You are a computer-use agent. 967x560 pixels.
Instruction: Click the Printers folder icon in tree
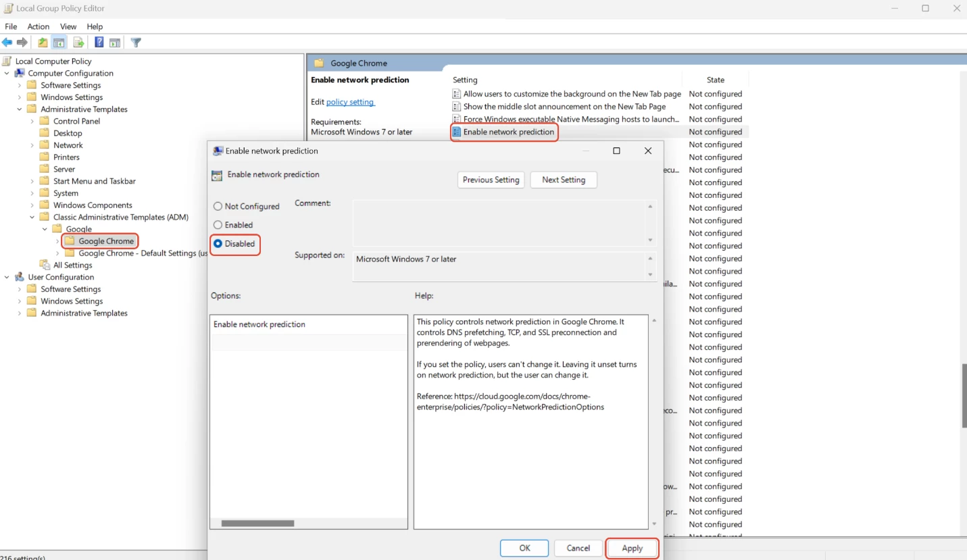[x=45, y=157]
